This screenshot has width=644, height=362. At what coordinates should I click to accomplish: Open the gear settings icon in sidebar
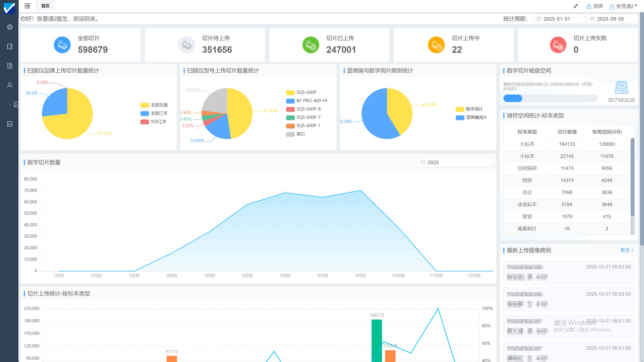pos(10,27)
